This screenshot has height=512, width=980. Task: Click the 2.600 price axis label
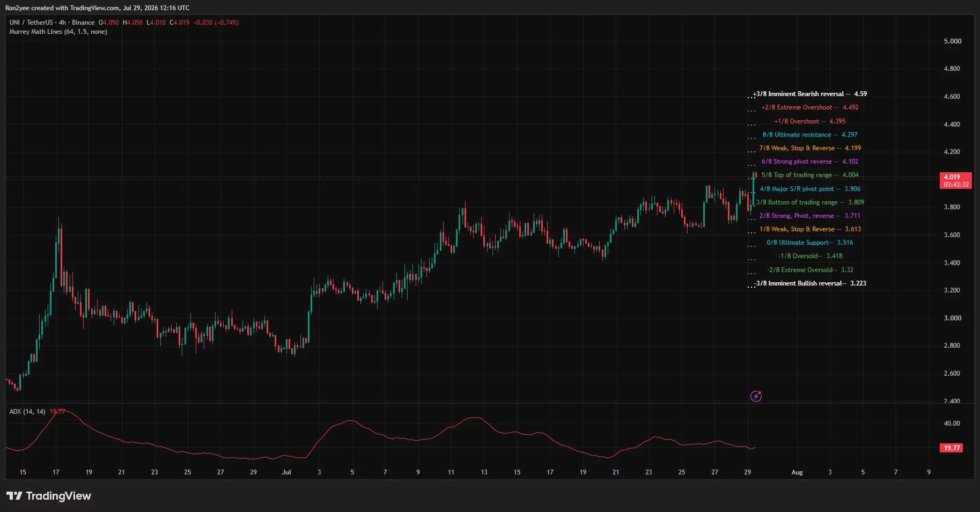pos(952,374)
